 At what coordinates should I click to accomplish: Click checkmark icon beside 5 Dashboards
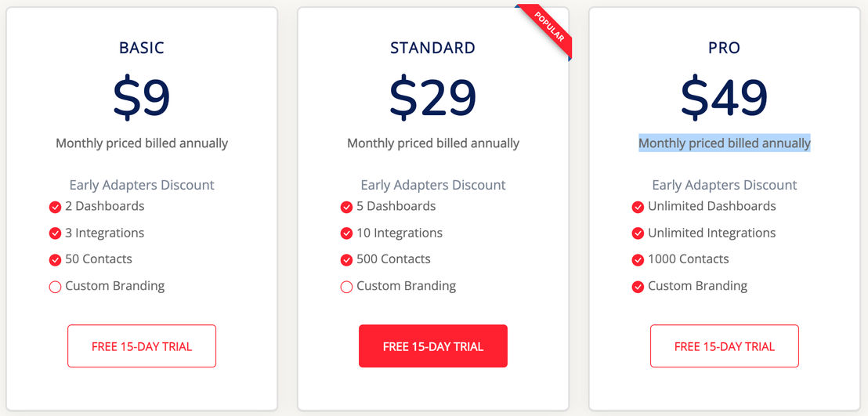(x=346, y=207)
